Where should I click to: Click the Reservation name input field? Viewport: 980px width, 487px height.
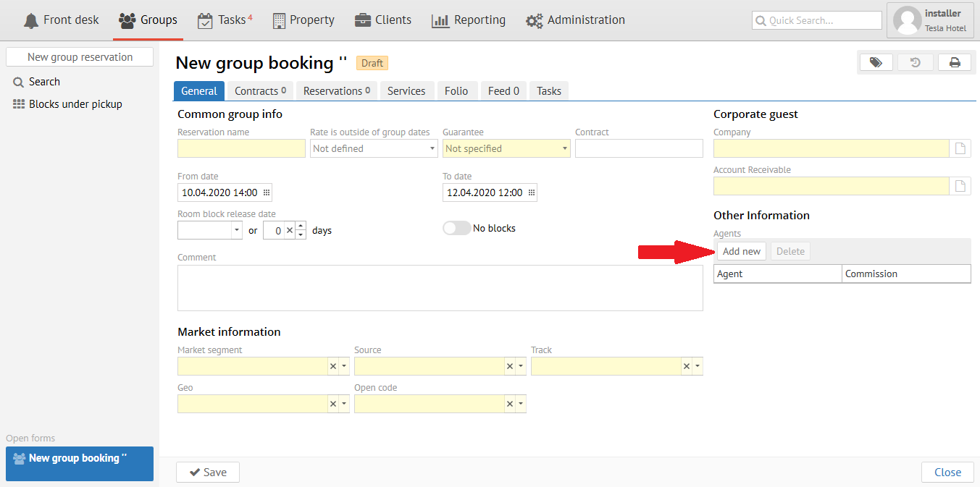pos(241,148)
